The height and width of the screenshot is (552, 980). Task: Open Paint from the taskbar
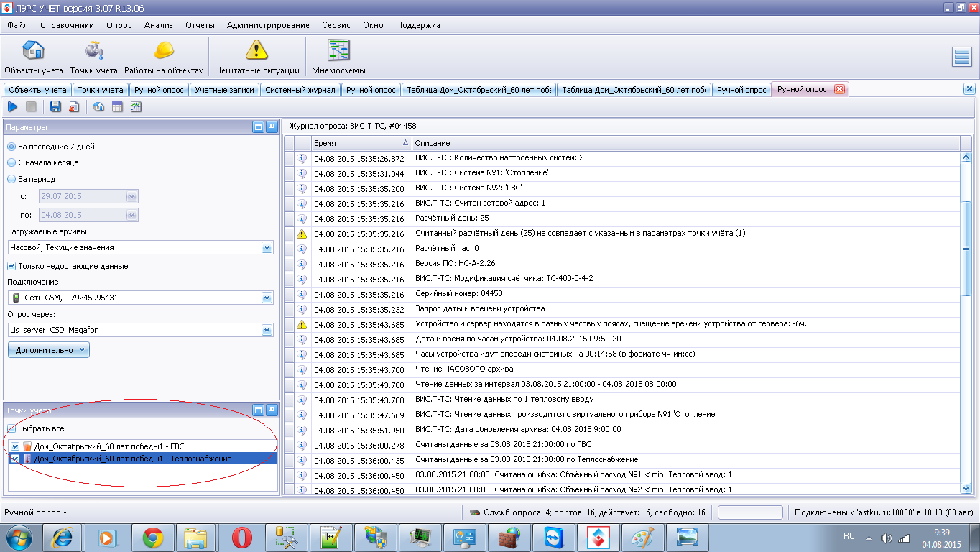click(x=642, y=537)
